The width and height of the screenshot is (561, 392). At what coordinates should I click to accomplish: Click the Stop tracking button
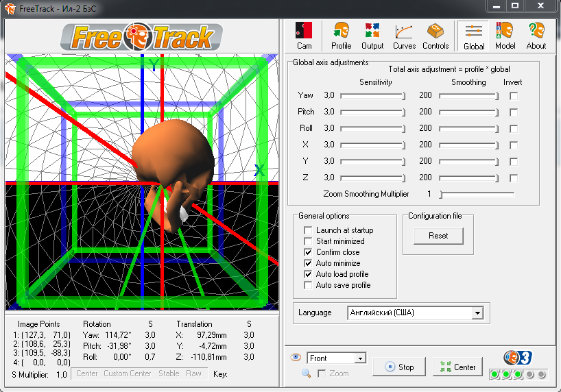coord(399,367)
